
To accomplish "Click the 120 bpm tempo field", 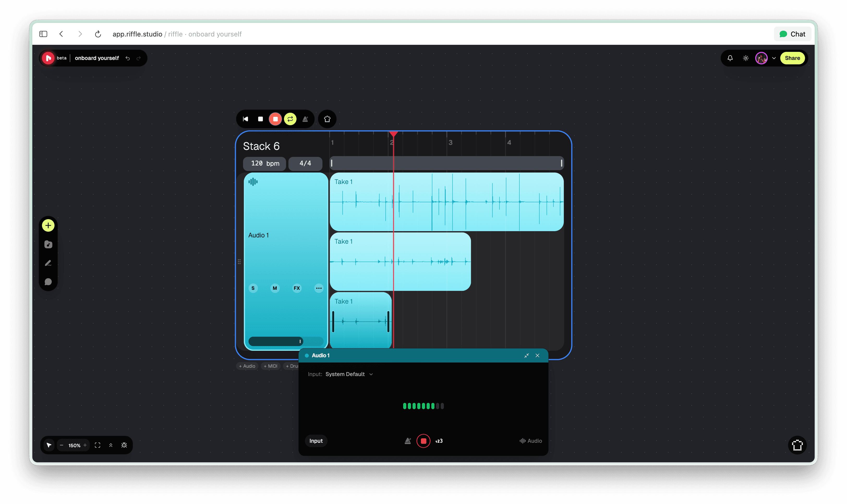I will [x=265, y=163].
